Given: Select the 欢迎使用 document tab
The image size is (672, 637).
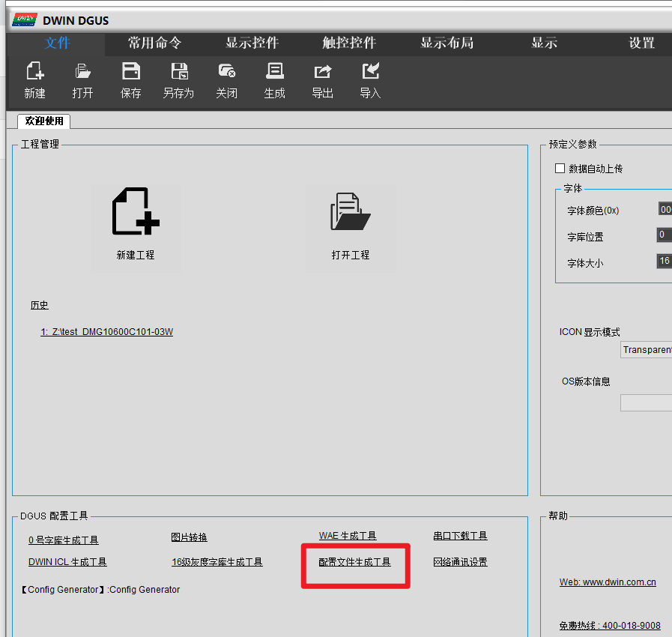Looking at the screenshot, I should [44, 121].
